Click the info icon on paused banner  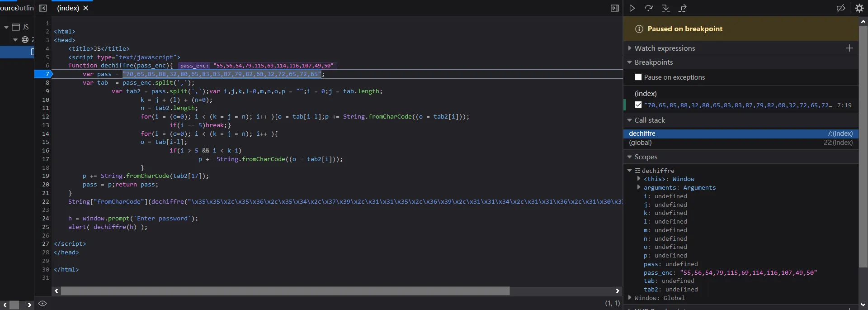point(639,29)
